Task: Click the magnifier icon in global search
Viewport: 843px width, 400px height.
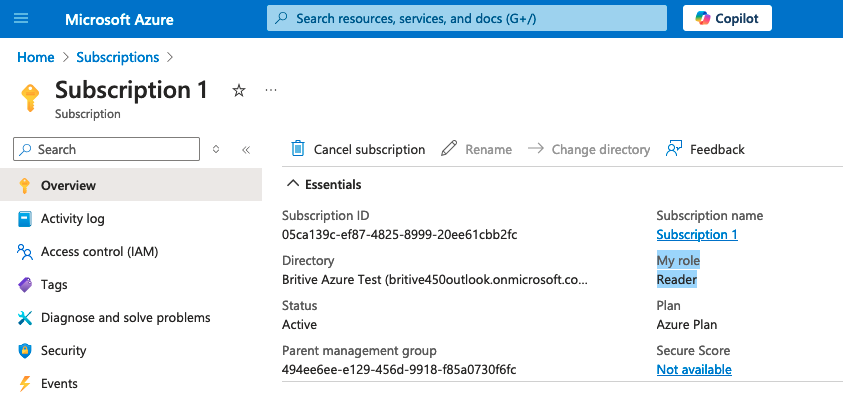Action: (281, 18)
